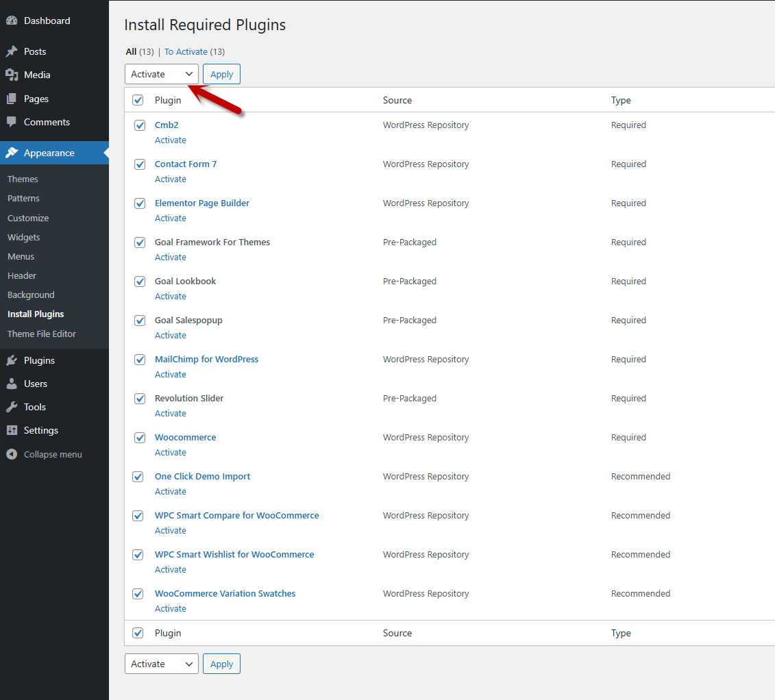Open the Contact Form 7 plugin link
This screenshot has height=700, width=775.
click(x=186, y=164)
